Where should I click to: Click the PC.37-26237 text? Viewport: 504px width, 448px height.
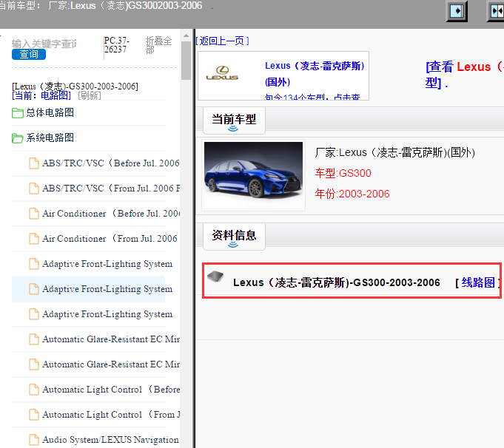coord(117,45)
